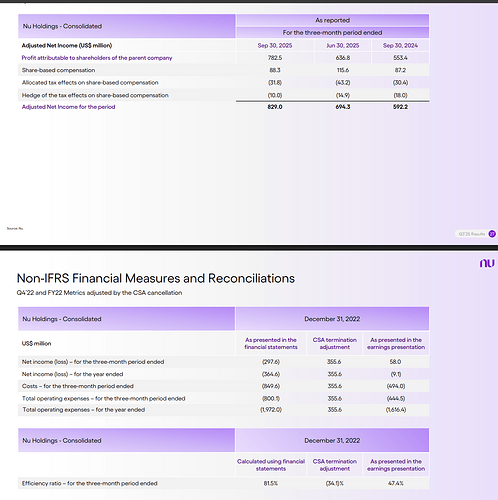Click As presented in the financial statements header

[271, 343]
